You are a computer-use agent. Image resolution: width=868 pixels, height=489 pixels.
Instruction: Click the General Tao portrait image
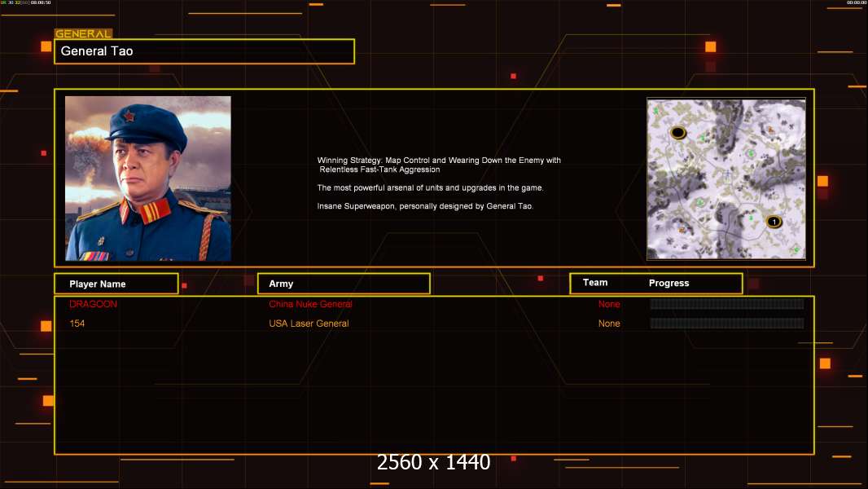pyautogui.click(x=148, y=178)
